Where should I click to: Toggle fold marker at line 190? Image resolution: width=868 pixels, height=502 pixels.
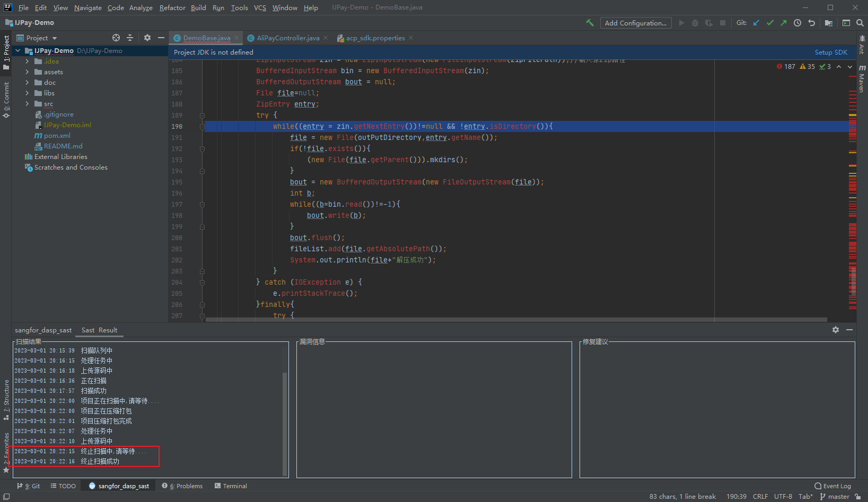click(x=202, y=127)
